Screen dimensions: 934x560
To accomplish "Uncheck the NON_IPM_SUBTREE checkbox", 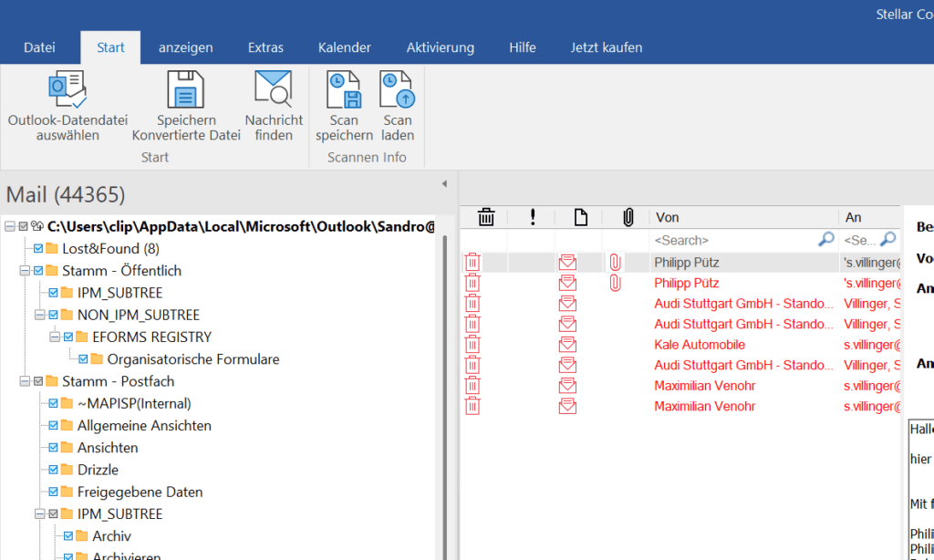I will 53,315.
